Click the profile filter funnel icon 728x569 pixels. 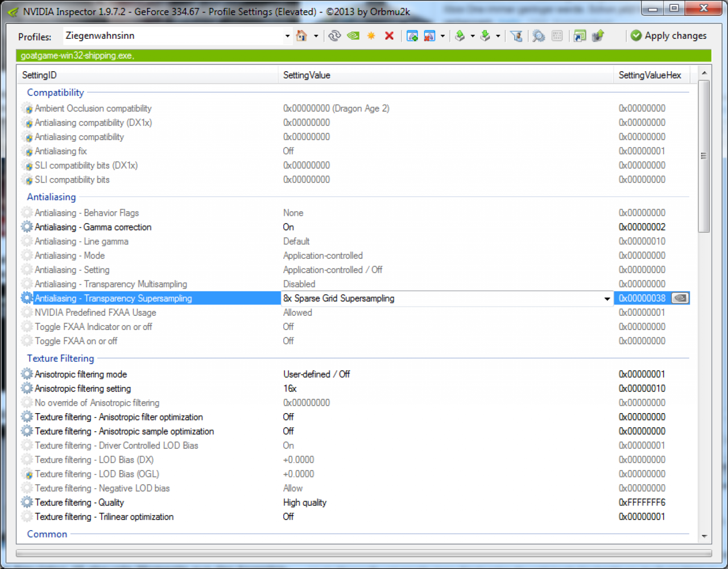(516, 36)
